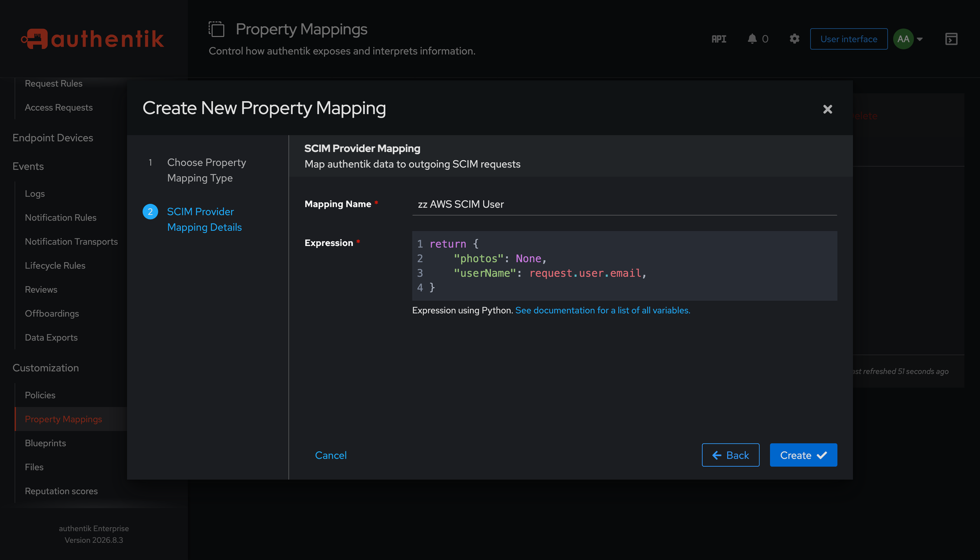Focus the Mapping Name input field

point(624,204)
